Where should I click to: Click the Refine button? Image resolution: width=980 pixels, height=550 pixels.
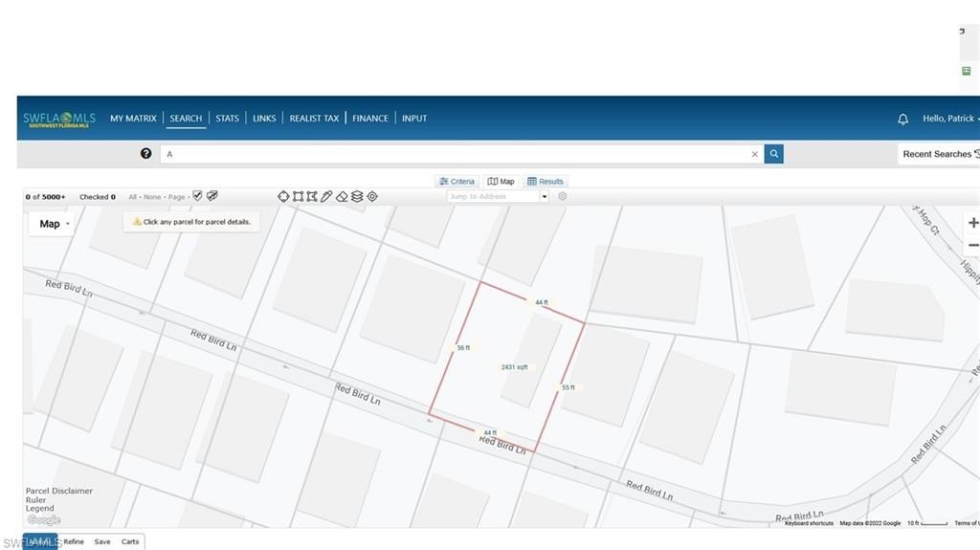(74, 541)
